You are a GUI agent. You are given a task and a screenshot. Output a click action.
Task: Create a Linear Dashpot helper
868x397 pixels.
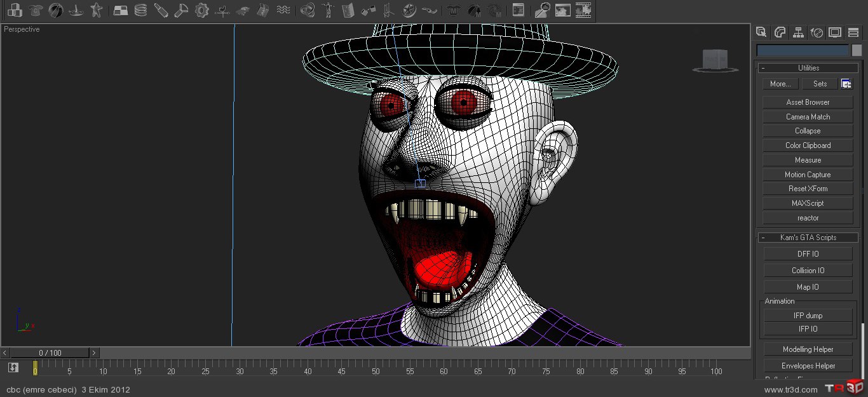click(161, 10)
